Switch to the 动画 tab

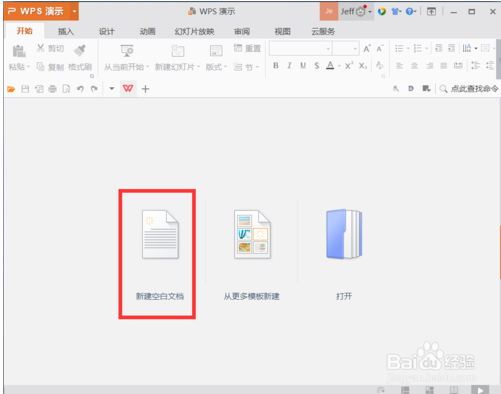click(x=147, y=31)
